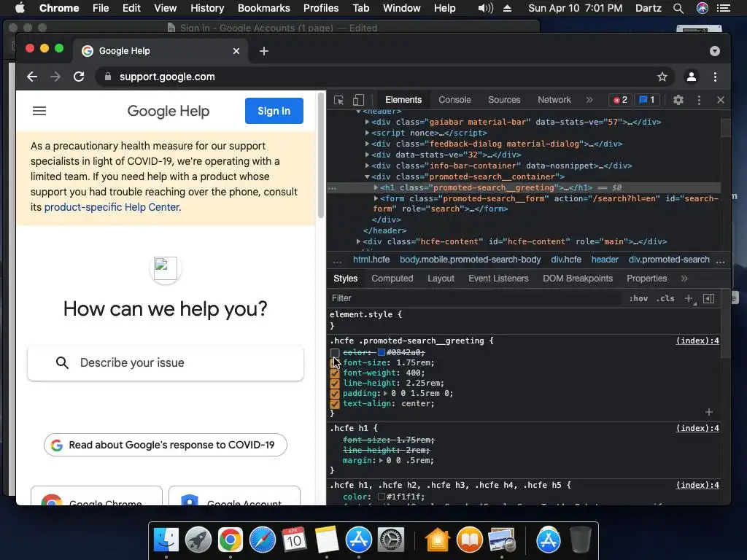Open (index):4 source link for .hcfe h1
The width and height of the screenshot is (747, 560).
(697, 428)
